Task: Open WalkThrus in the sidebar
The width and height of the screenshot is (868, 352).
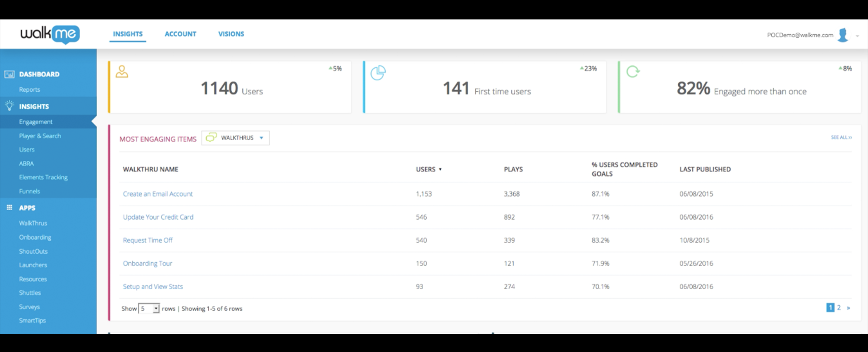Action: [33, 223]
